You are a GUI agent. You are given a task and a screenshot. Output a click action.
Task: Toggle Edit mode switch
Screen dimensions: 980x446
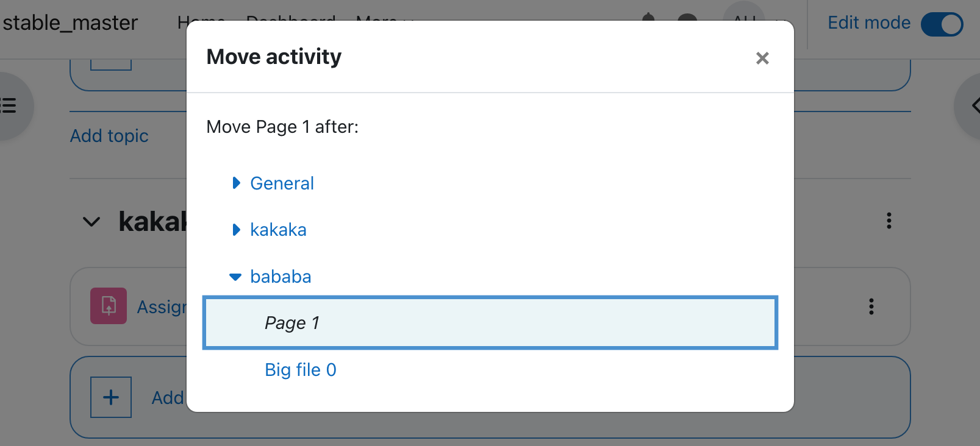(942, 24)
